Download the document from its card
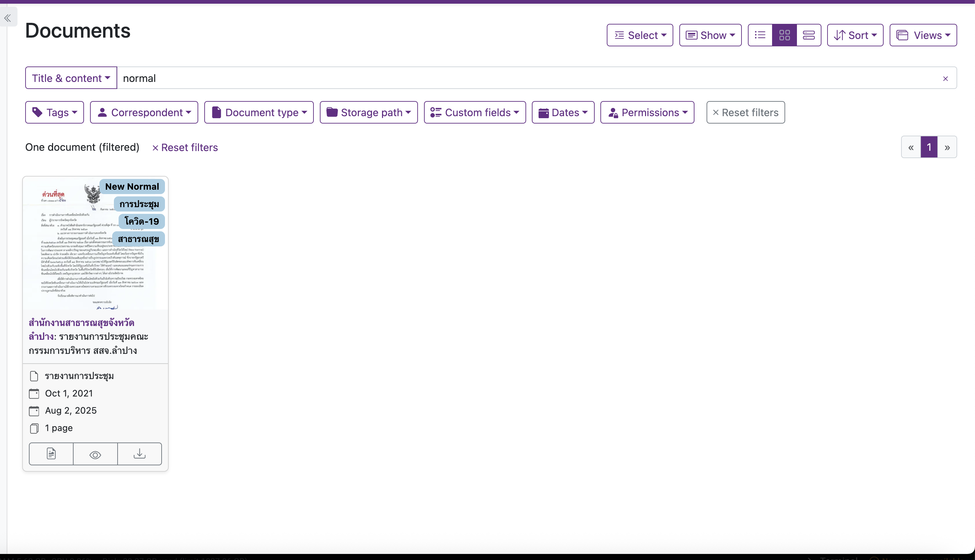975x560 pixels. (139, 454)
